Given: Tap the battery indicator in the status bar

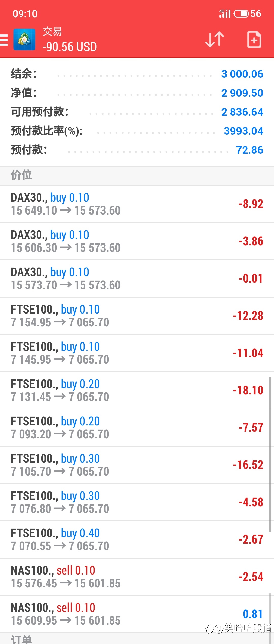Looking at the screenshot, I should pyautogui.click(x=241, y=13).
